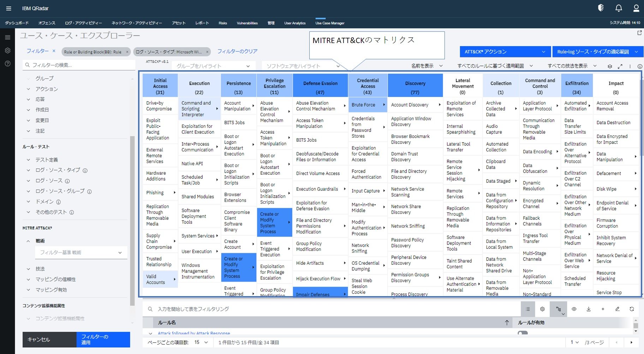Sort by ルール名 using the arrow

click(x=507, y=323)
